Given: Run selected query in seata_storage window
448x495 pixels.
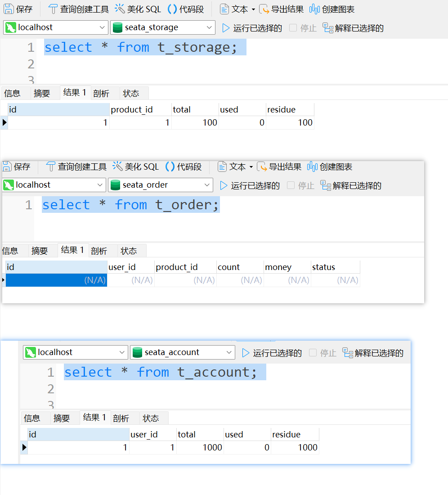Looking at the screenshot, I should (x=252, y=28).
